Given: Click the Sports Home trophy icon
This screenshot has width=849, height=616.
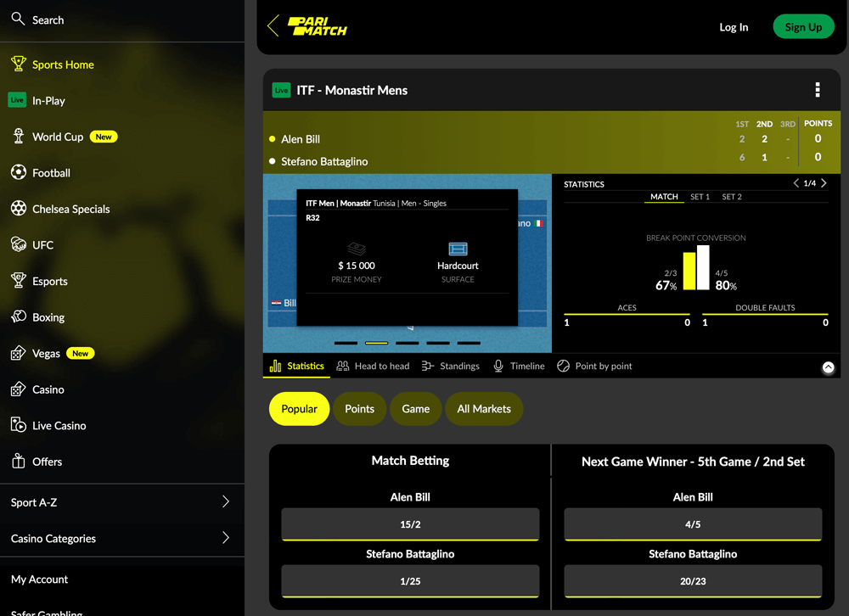Looking at the screenshot, I should [19, 64].
